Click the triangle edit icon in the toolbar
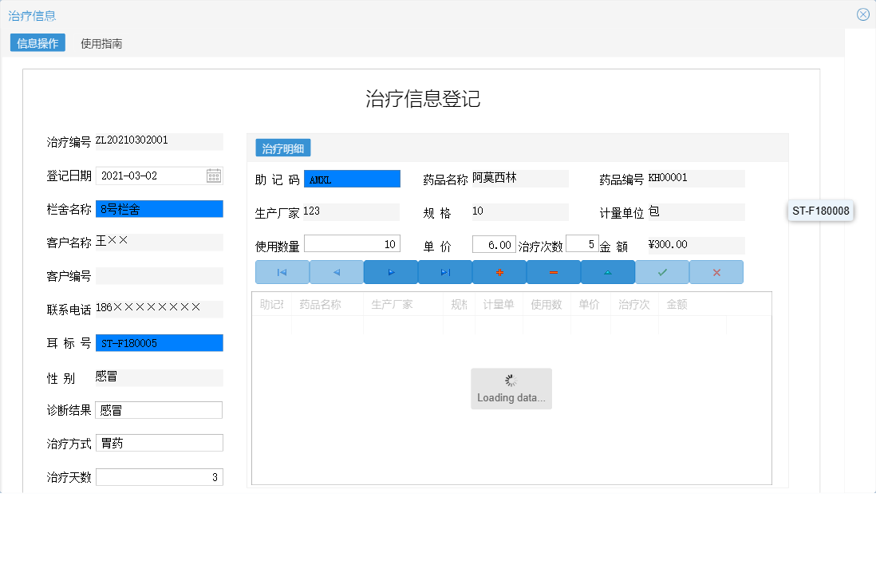876x588 pixels. tap(607, 272)
